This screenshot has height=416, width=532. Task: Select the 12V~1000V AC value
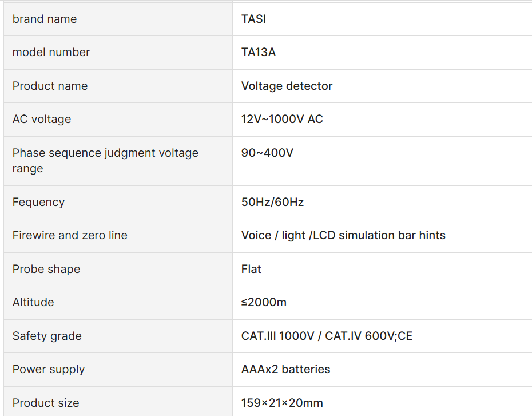tap(282, 119)
